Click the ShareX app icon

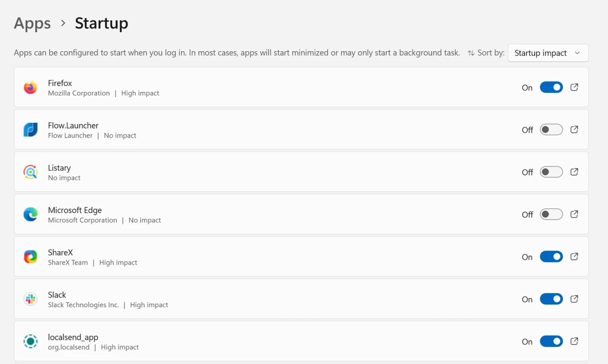point(30,257)
